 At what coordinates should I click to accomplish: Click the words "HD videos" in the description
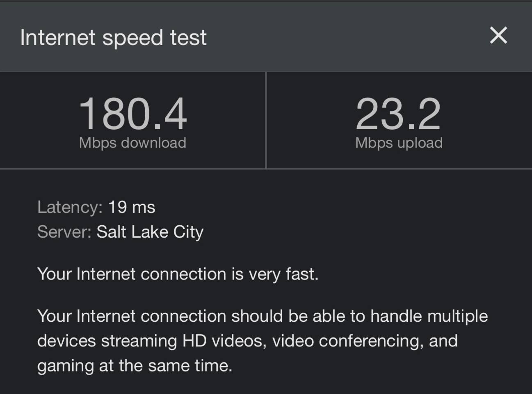pos(224,341)
